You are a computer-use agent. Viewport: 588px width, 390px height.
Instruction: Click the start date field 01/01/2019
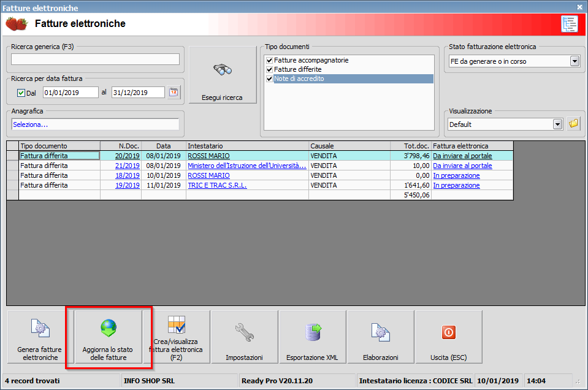click(71, 92)
